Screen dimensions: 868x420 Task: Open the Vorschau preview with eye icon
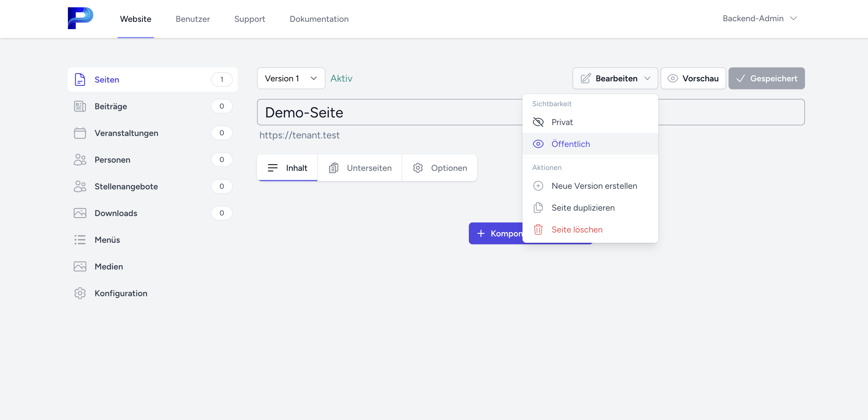pyautogui.click(x=693, y=78)
